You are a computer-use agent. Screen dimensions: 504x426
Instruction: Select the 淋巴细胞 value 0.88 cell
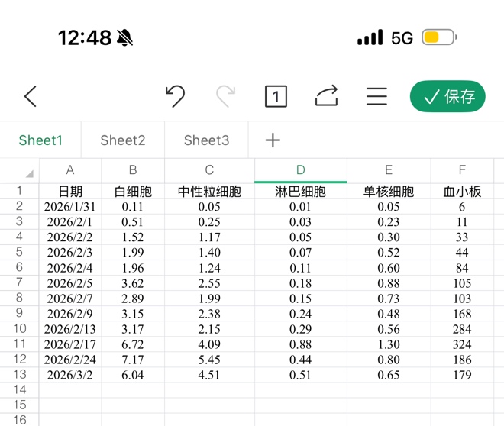pos(300,344)
